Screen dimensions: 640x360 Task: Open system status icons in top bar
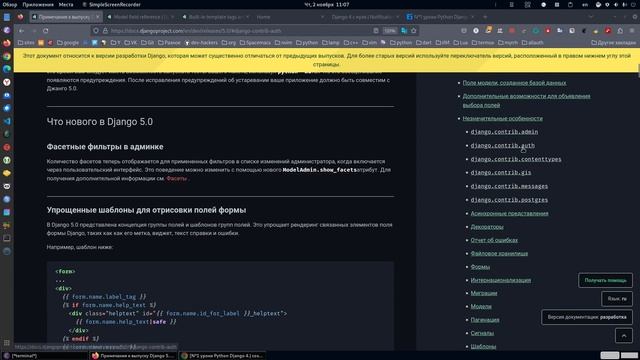pyautogui.click(x=616, y=4)
